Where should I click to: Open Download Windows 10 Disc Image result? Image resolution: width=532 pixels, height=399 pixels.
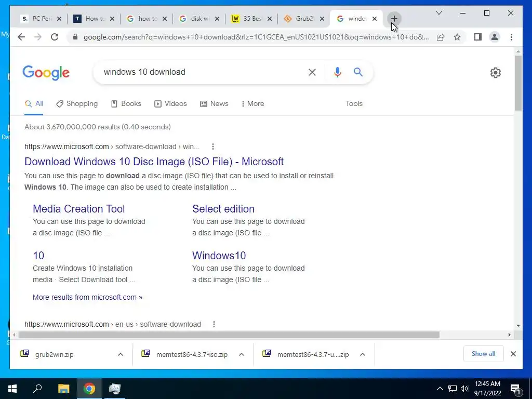pyautogui.click(x=154, y=162)
